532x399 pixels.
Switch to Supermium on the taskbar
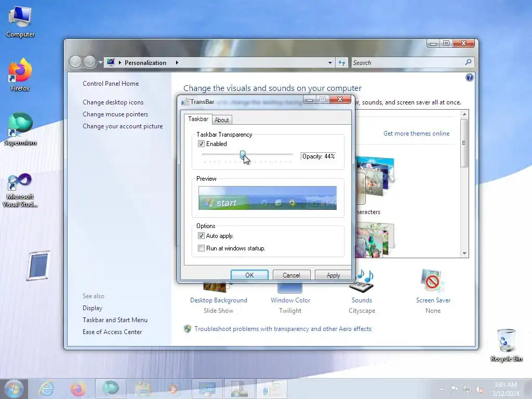point(111,389)
